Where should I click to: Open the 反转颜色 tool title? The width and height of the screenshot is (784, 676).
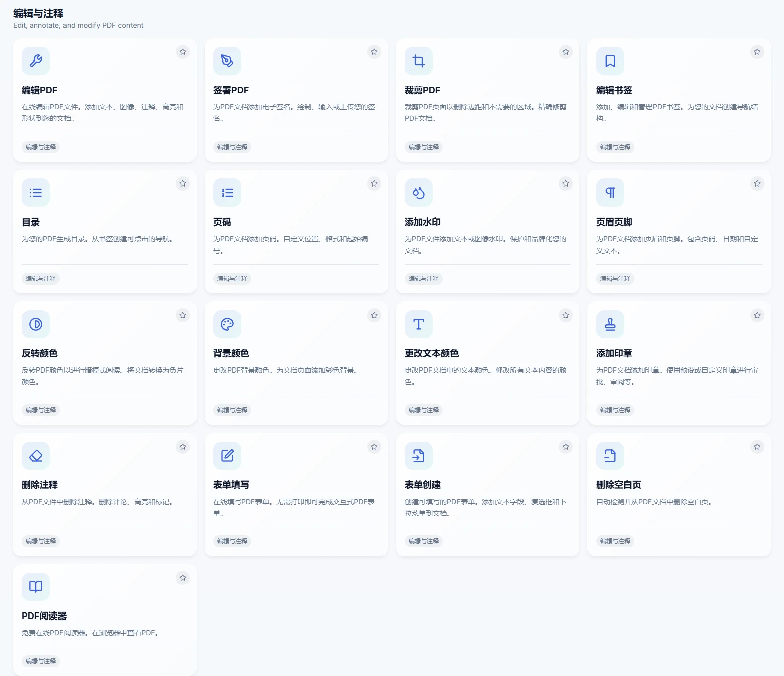tap(40, 353)
